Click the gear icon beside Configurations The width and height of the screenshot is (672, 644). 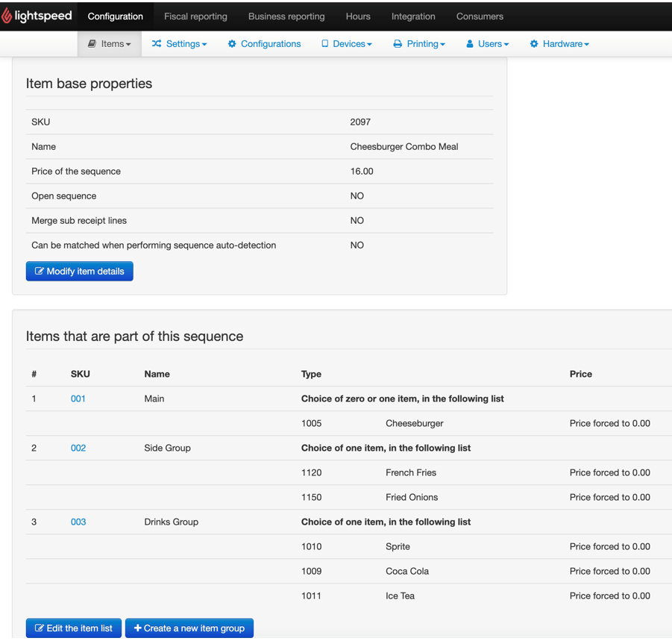(x=232, y=44)
